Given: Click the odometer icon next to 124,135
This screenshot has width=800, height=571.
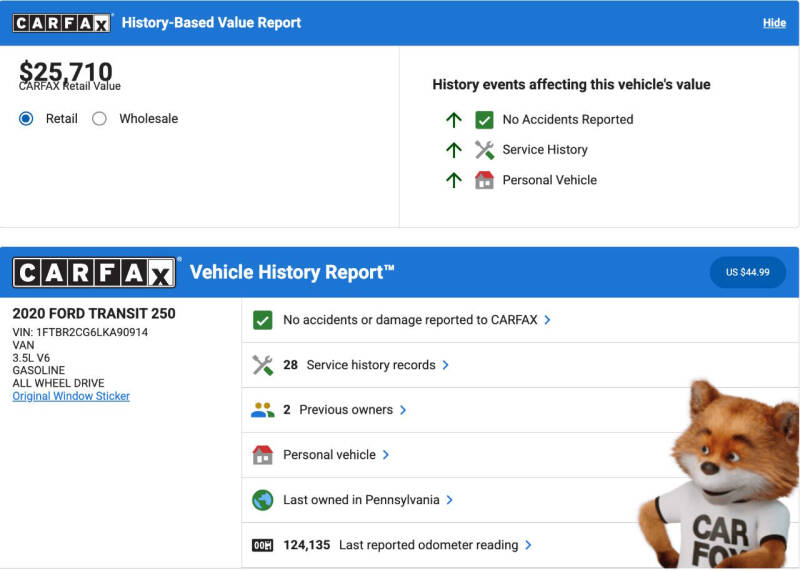Looking at the screenshot, I should pyautogui.click(x=262, y=545).
